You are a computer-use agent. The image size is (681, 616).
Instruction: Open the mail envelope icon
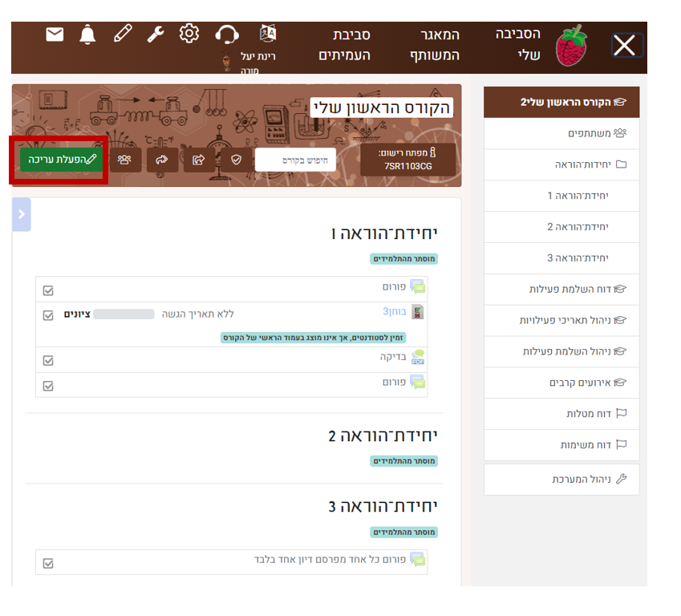tap(55, 34)
